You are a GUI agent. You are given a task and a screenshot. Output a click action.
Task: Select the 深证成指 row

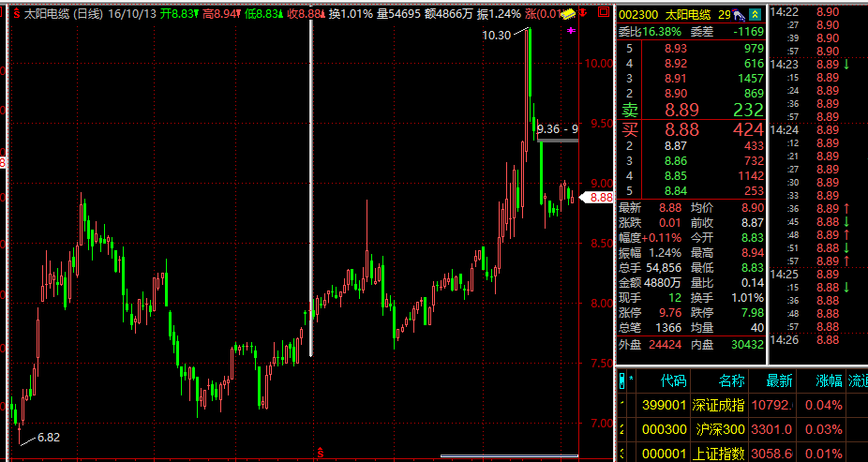(x=719, y=405)
